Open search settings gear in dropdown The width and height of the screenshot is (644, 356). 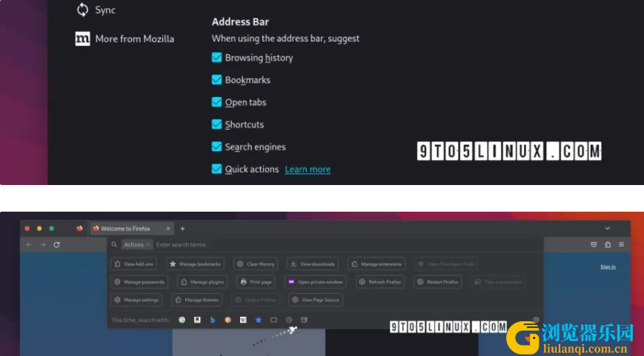(536, 320)
